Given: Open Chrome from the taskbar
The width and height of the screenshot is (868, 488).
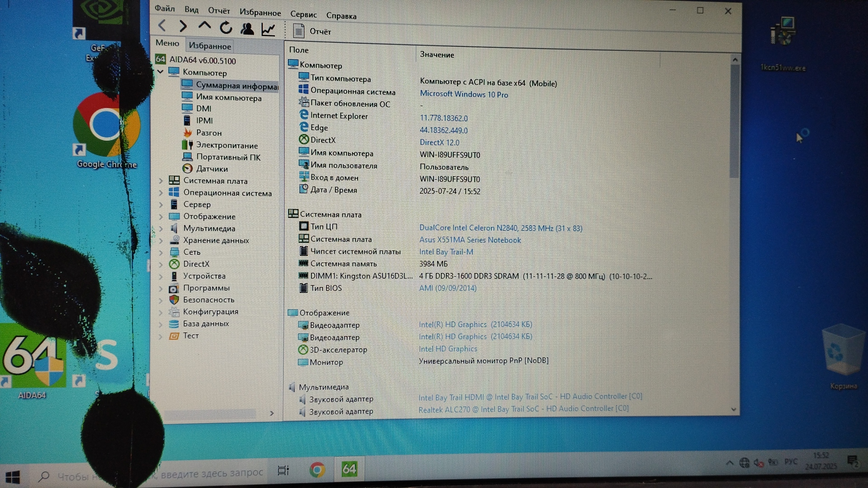Looking at the screenshot, I should pyautogui.click(x=317, y=470).
